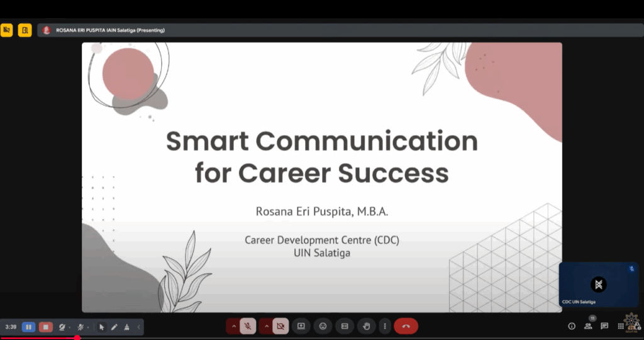Open the meeting details info icon
Viewport: 644px width, 340px height.
coord(572,326)
